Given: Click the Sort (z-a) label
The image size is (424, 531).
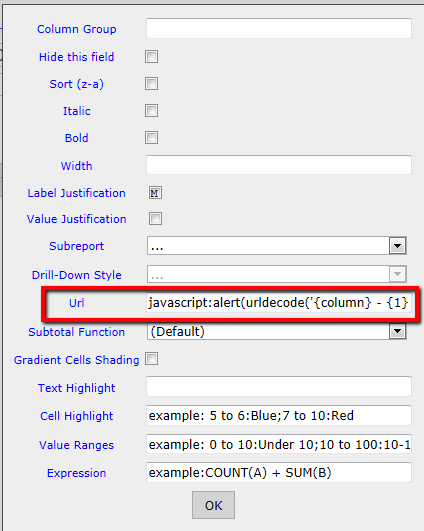Looking at the screenshot, I should click(x=77, y=84).
